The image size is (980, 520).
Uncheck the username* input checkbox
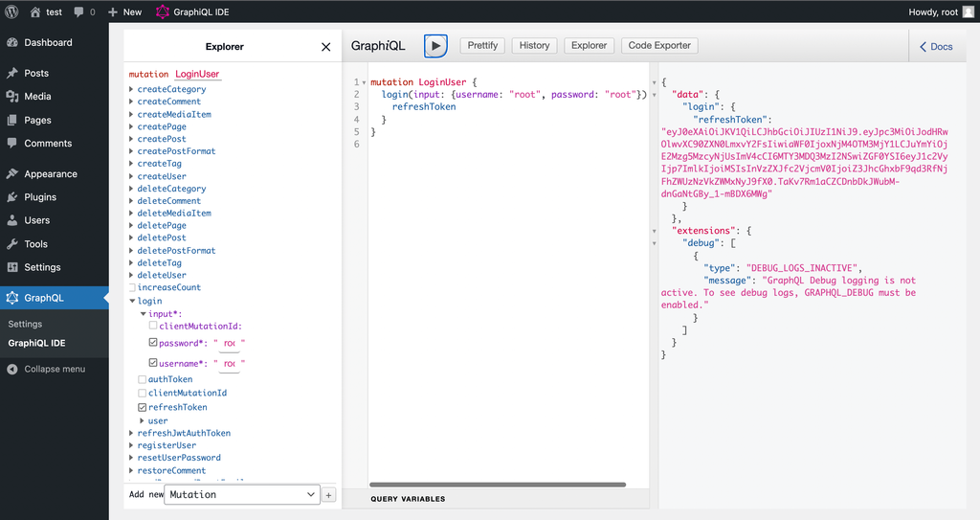point(153,362)
